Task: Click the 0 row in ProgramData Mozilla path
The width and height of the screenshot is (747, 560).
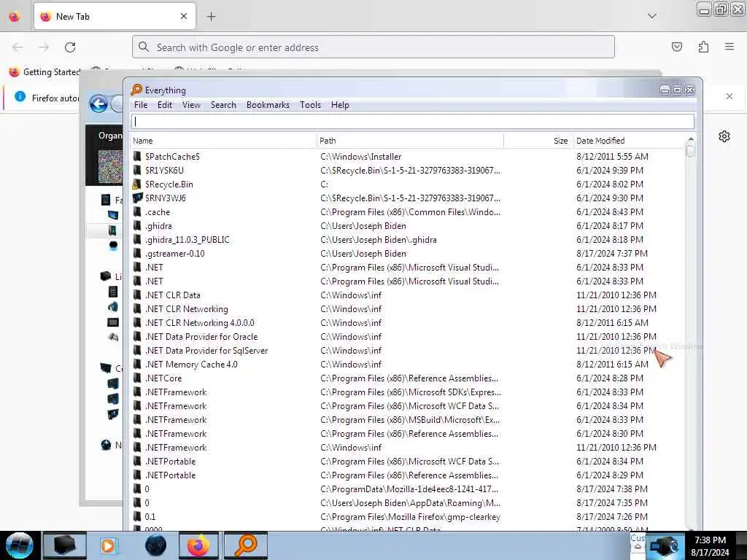Action: [x=147, y=489]
